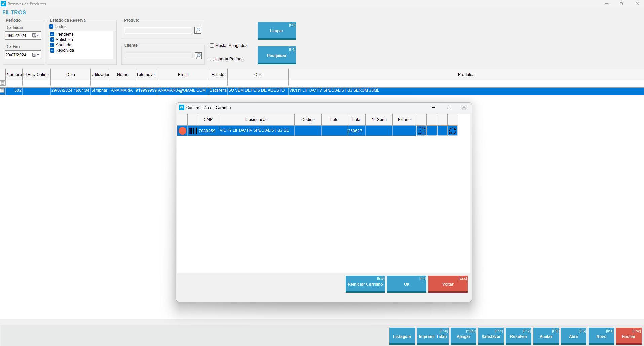The width and height of the screenshot is (644, 346).
Task: Open the Produto search magnifier
Action: click(198, 30)
